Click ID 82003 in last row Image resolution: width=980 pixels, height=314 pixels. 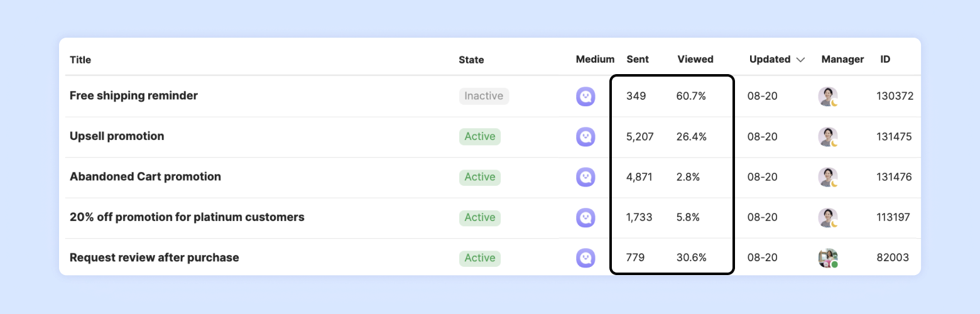point(893,258)
